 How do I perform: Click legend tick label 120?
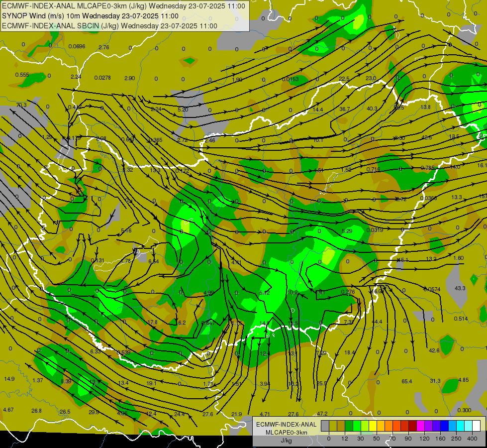click(424, 439)
